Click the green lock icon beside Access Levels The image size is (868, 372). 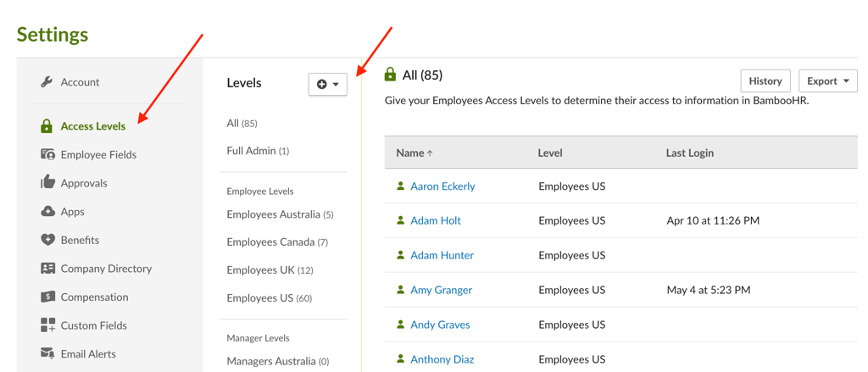(x=47, y=126)
